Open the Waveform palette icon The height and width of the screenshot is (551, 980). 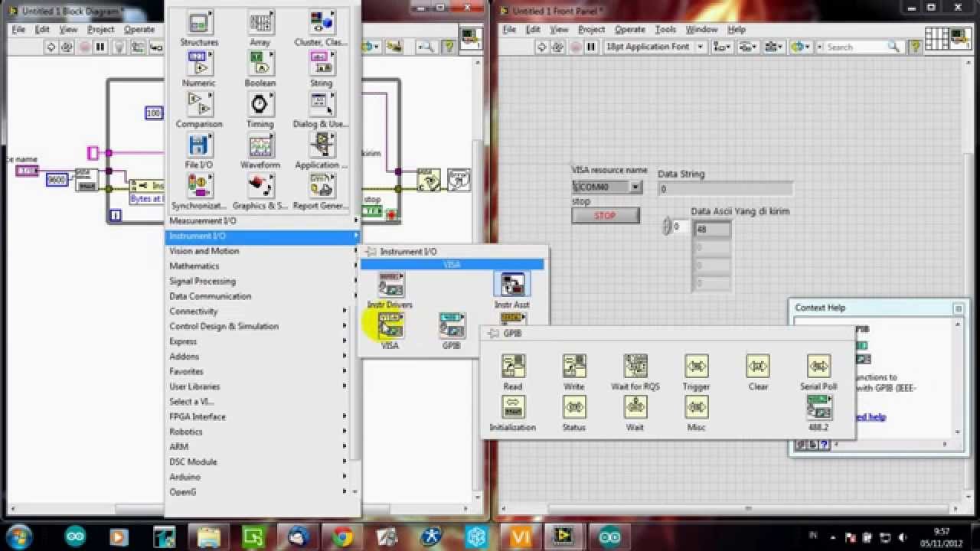click(x=260, y=145)
